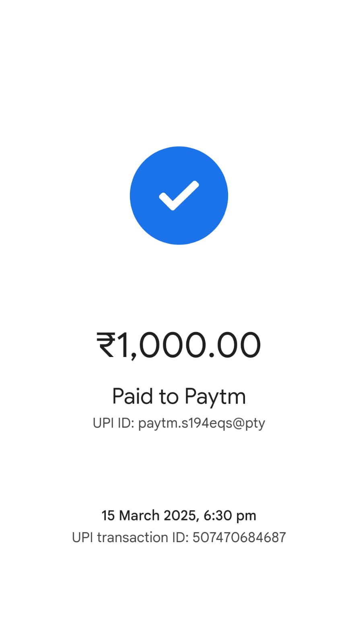Click the blue success checkmark circle
The width and height of the screenshot is (358, 644).
click(x=179, y=195)
